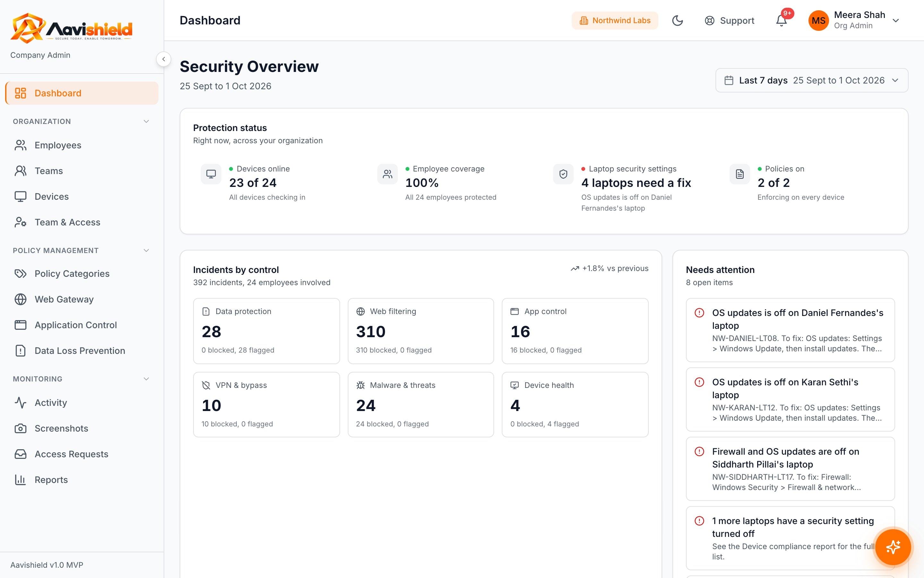The width and height of the screenshot is (924, 578).
Task: Click the Employee coverage people icon
Action: (x=388, y=174)
